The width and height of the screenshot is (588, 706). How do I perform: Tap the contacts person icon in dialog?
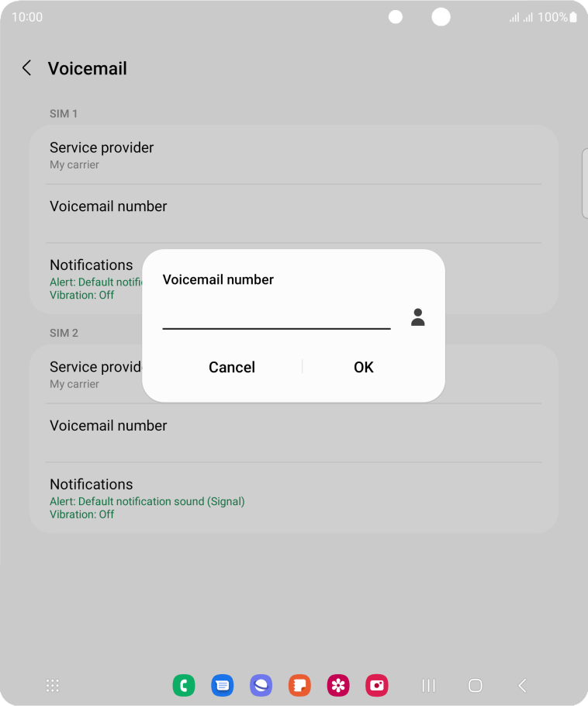coord(418,317)
